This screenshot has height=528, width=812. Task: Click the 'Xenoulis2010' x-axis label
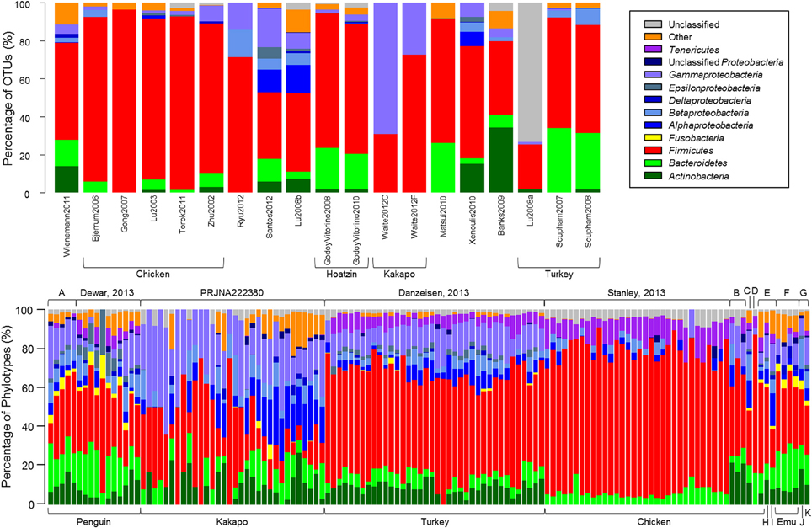473,221
